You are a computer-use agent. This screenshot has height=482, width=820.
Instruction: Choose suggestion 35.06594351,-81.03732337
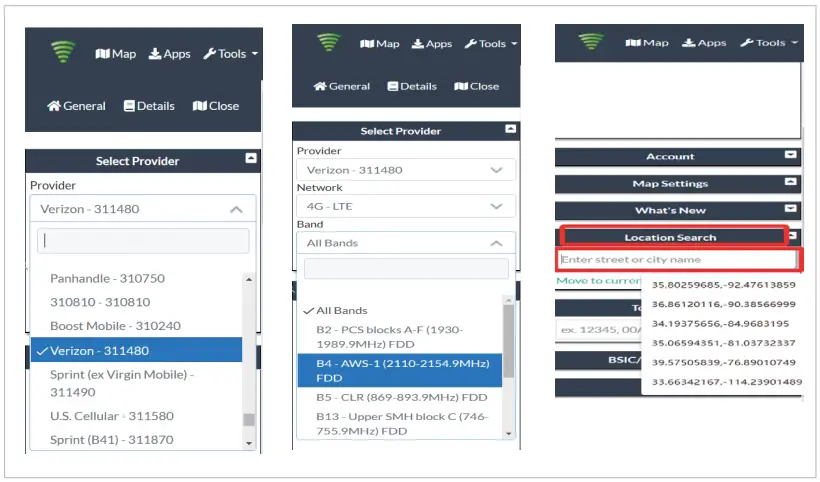pos(723,343)
